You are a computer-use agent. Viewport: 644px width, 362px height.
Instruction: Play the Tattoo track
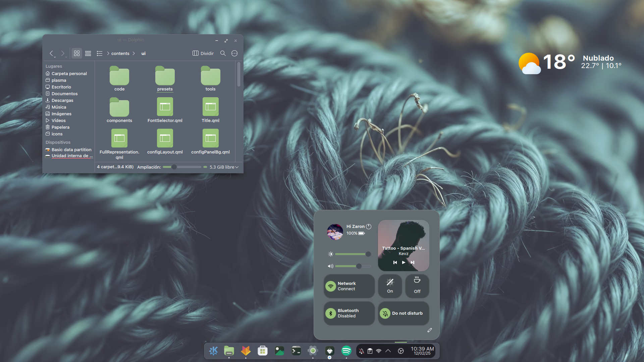click(404, 262)
